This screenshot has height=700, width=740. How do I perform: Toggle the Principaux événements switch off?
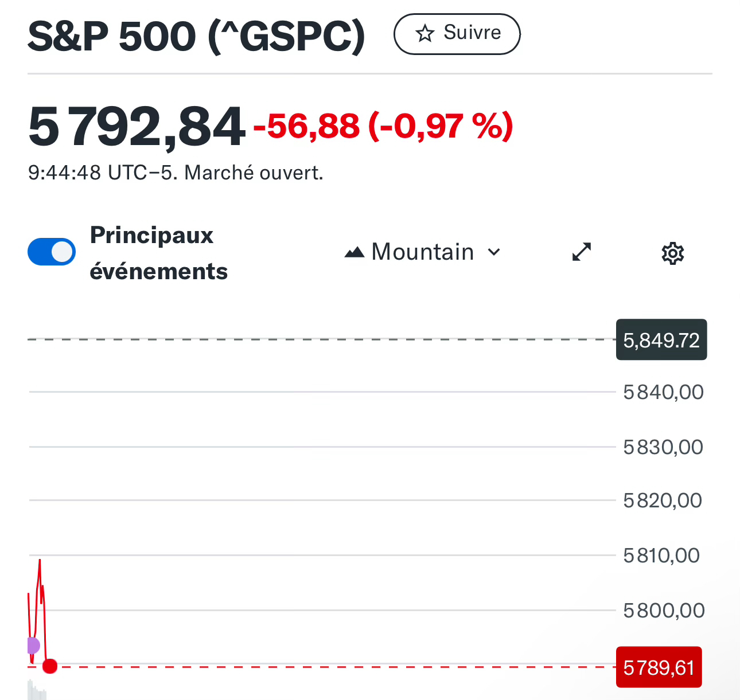(x=52, y=252)
